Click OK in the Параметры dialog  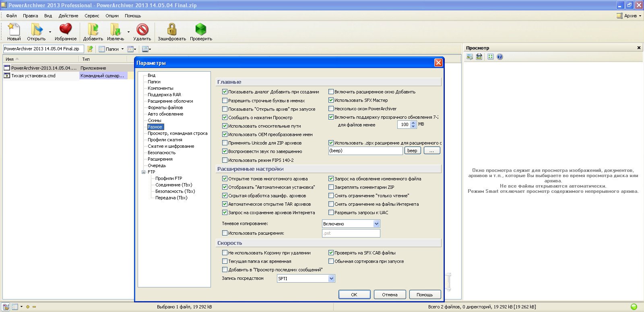coord(354,295)
